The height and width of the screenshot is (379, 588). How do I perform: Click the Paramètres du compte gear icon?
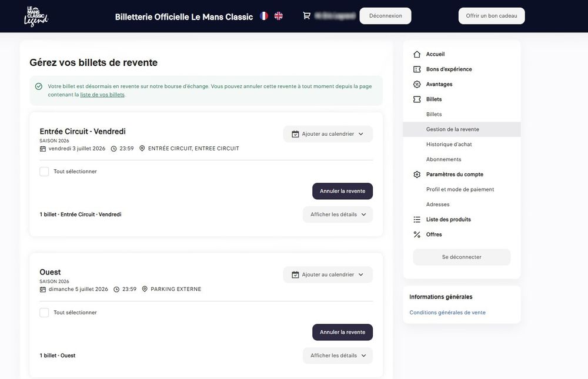[x=417, y=175]
